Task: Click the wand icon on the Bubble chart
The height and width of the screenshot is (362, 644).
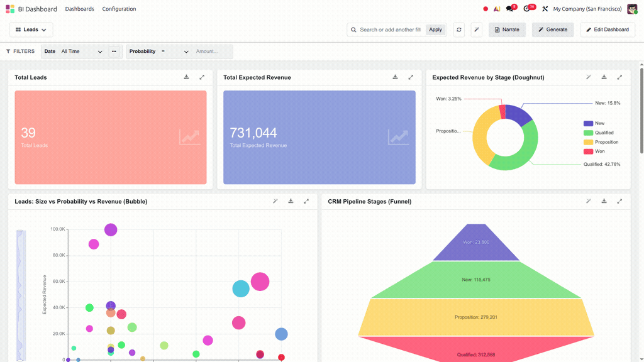Action: [275, 201]
